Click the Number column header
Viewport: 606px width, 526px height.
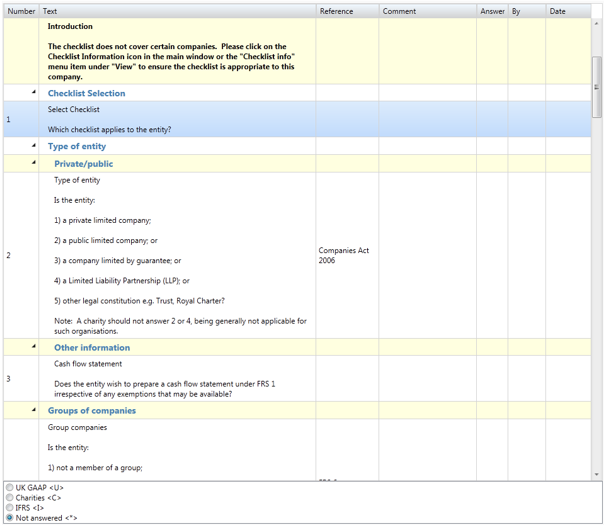(x=21, y=11)
